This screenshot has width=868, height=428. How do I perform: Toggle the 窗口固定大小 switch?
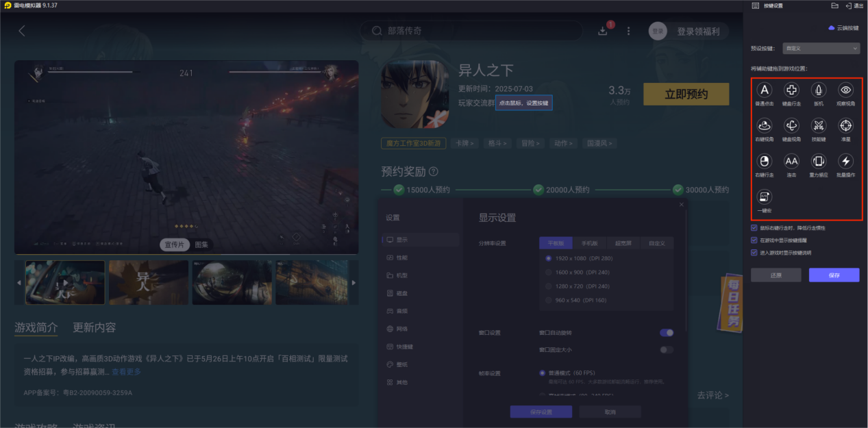pyautogui.click(x=667, y=350)
